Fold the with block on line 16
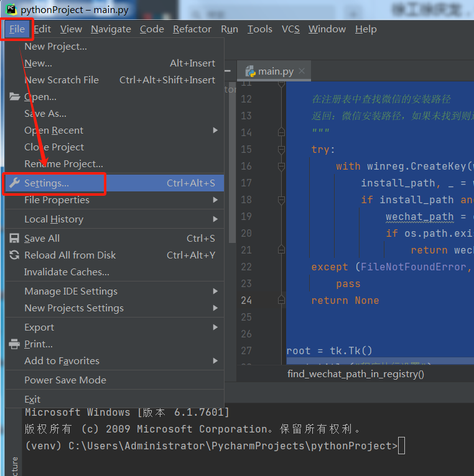Image resolution: width=474 pixels, height=476 pixels. coord(281,167)
